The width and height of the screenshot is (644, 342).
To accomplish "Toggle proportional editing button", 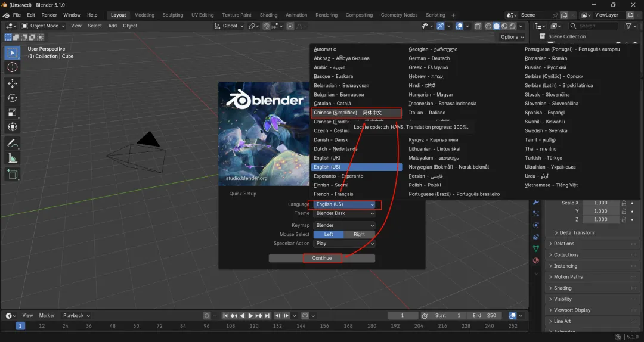I will [x=290, y=26].
